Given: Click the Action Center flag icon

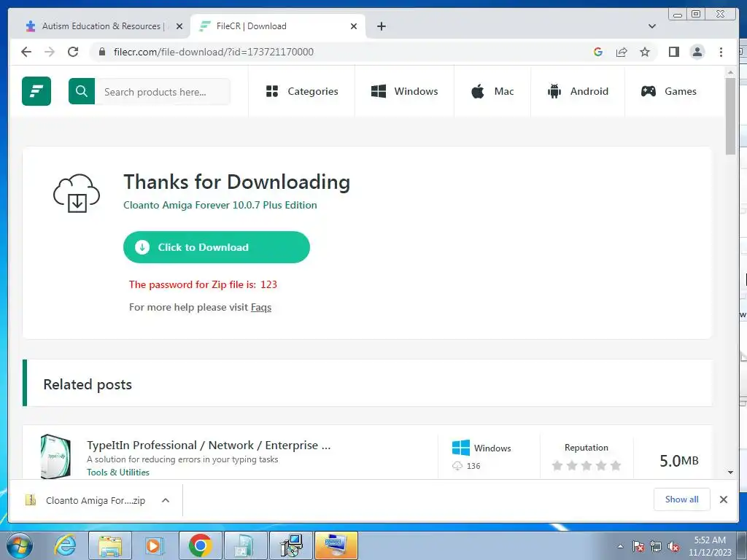Looking at the screenshot, I should pos(638,546).
